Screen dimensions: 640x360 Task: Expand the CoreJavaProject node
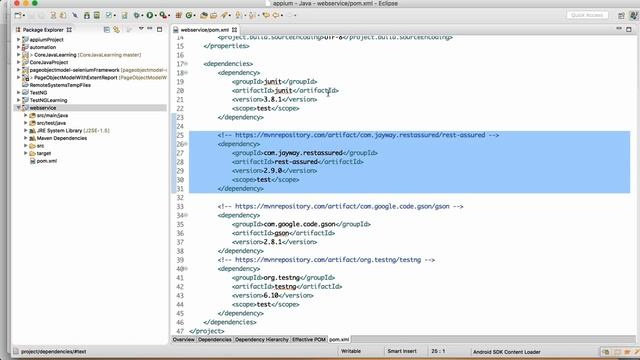(x=18, y=62)
